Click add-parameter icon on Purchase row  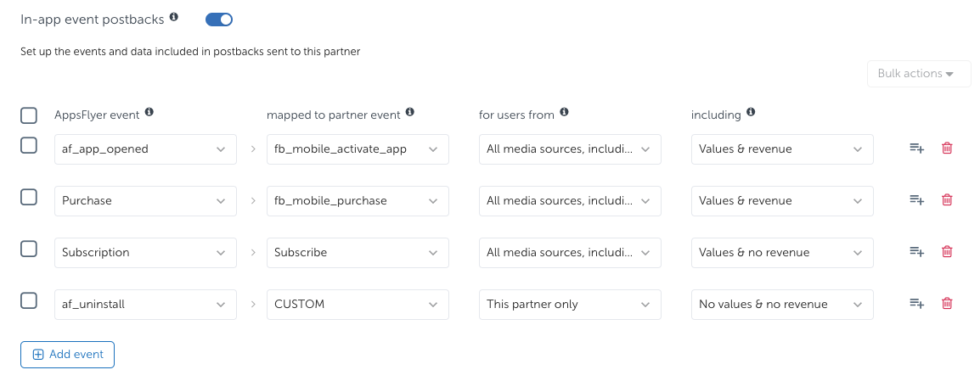coord(916,200)
